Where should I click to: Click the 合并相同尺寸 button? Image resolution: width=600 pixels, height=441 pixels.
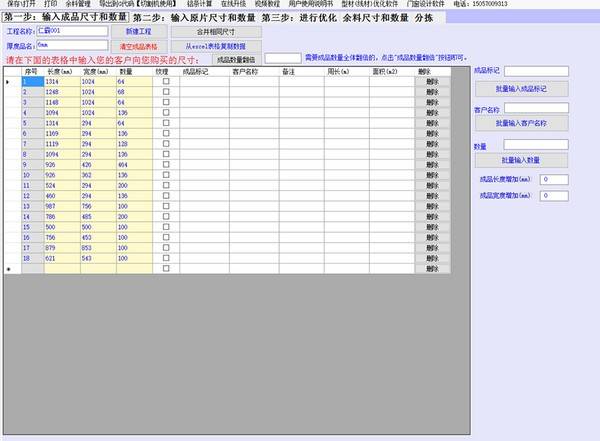coord(215,32)
